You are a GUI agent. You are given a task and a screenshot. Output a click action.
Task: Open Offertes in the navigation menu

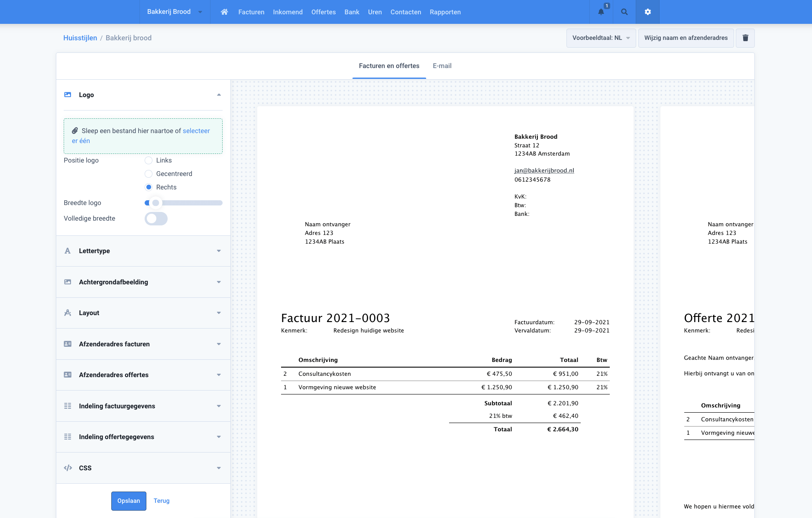(323, 12)
